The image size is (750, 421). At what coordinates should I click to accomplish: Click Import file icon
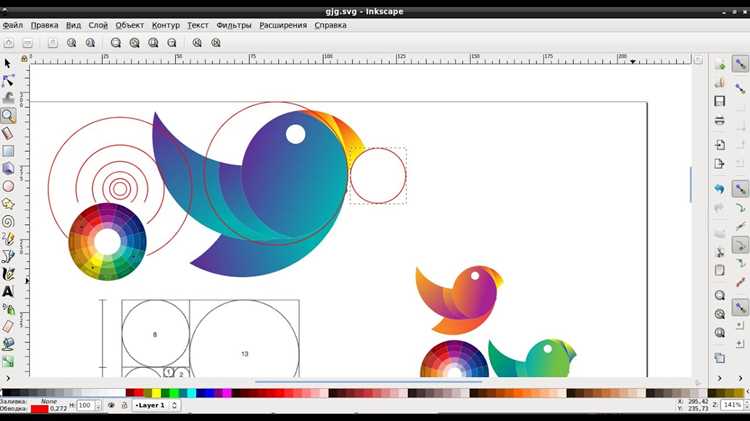click(719, 144)
